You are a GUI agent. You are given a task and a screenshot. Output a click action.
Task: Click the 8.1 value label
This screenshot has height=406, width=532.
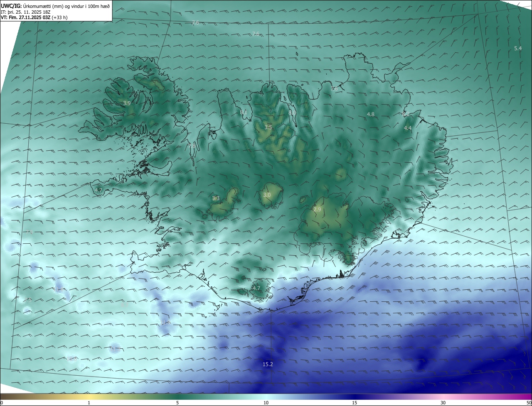[x=244, y=112]
